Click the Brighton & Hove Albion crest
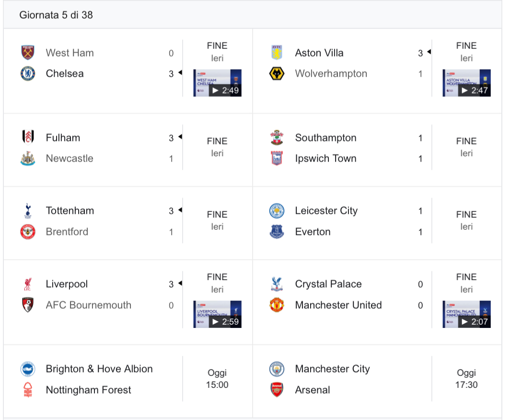Screen dimensions: 511x420 (x=28, y=369)
